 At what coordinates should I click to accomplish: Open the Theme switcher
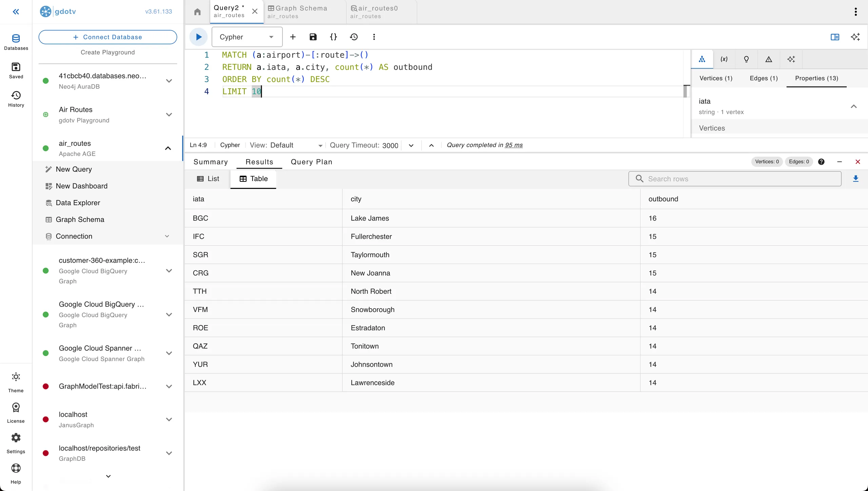click(x=16, y=382)
